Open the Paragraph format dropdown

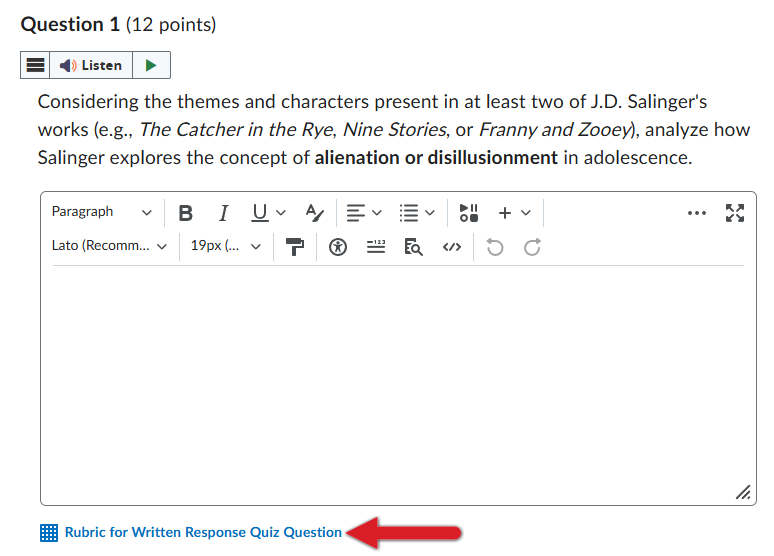102,213
